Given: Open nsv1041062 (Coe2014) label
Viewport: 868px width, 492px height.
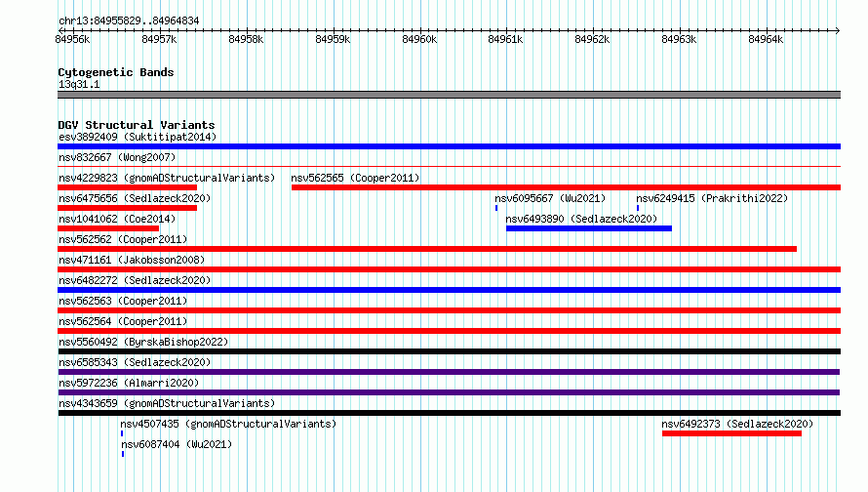Looking at the screenshot, I should pos(117,219).
